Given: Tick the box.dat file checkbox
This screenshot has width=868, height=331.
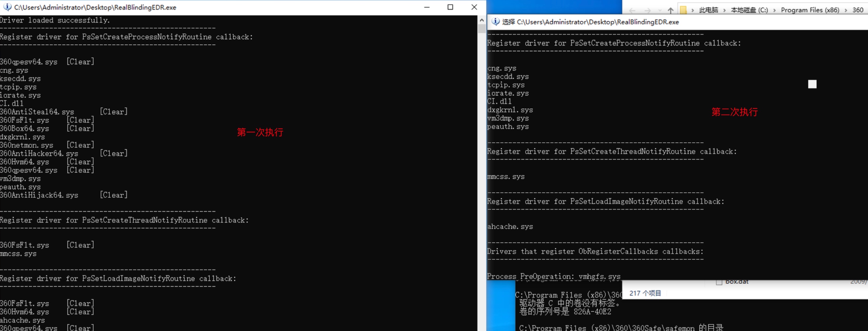Looking at the screenshot, I should point(719,282).
